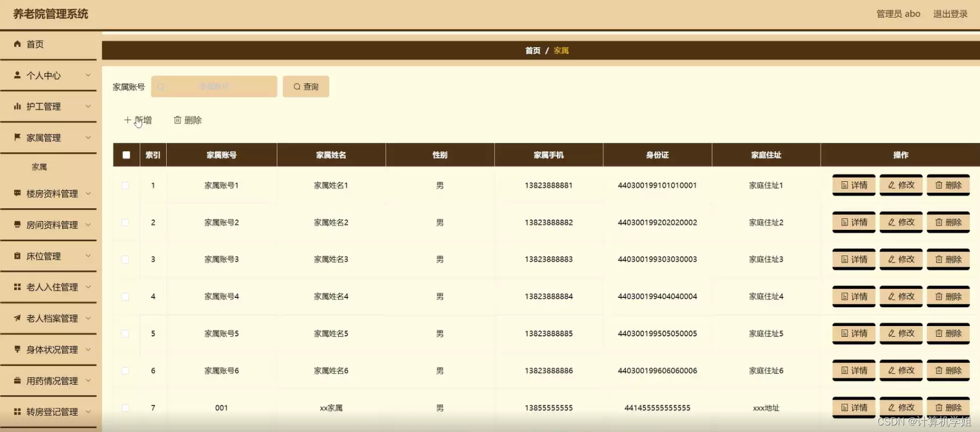The width and height of the screenshot is (980, 432).
Task: Click the cell 家庭住址5
Action: click(x=766, y=334)
